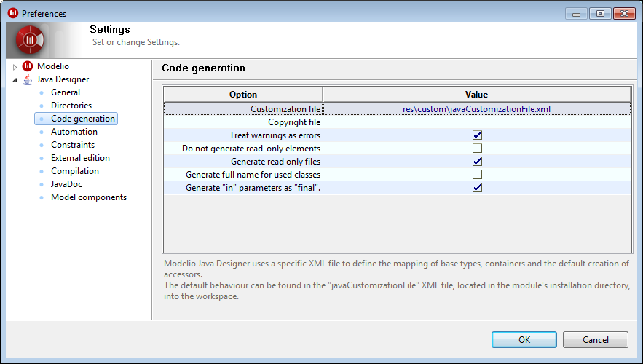Select Compilation in the sidebar
Image resolution: width=643 pixels, height=364 pixels.
tap(75, 171)
